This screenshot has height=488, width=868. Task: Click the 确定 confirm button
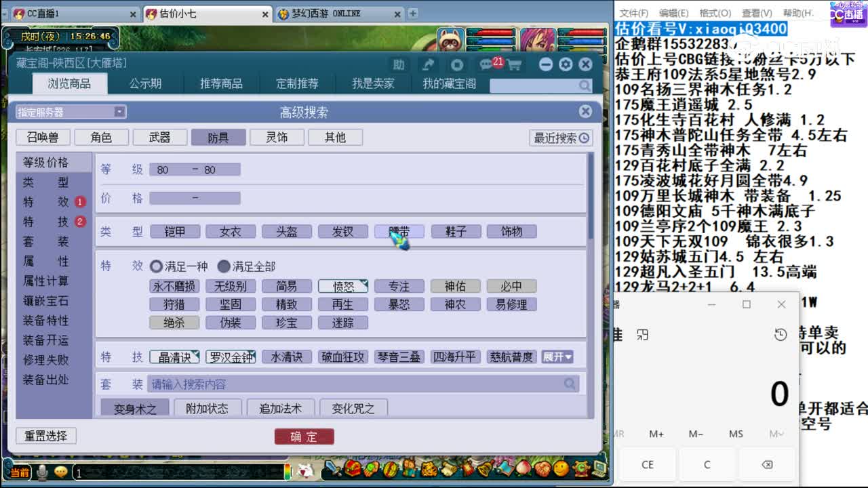point(304,436)
